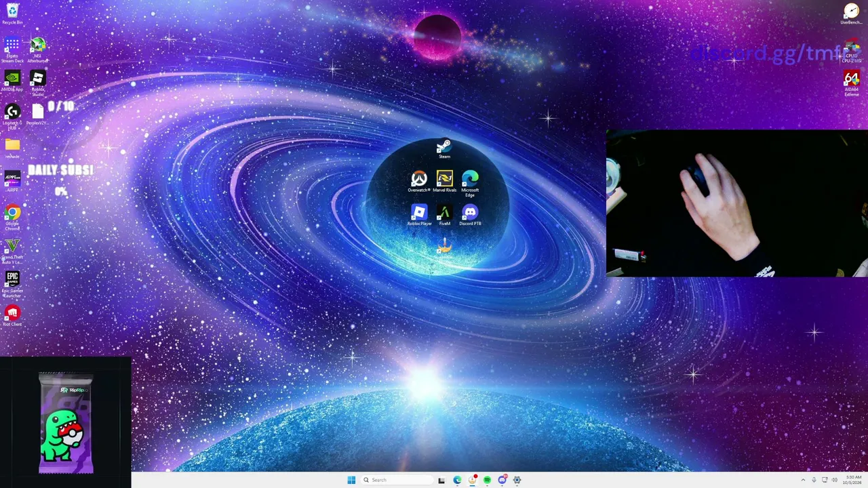Select the Marvel Rivals icon
This screenshot has width=868, height=488.
444,182
